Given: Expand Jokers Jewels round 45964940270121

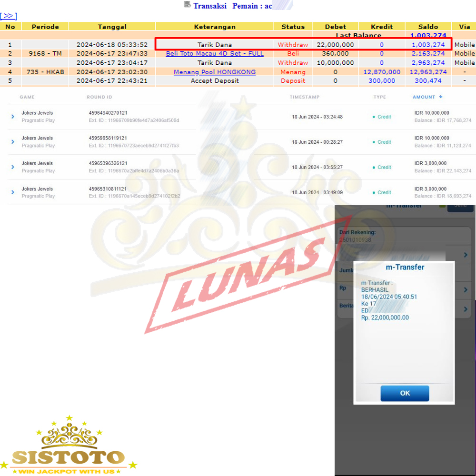Looking at the screenshot, I should [x=13, y=117].
